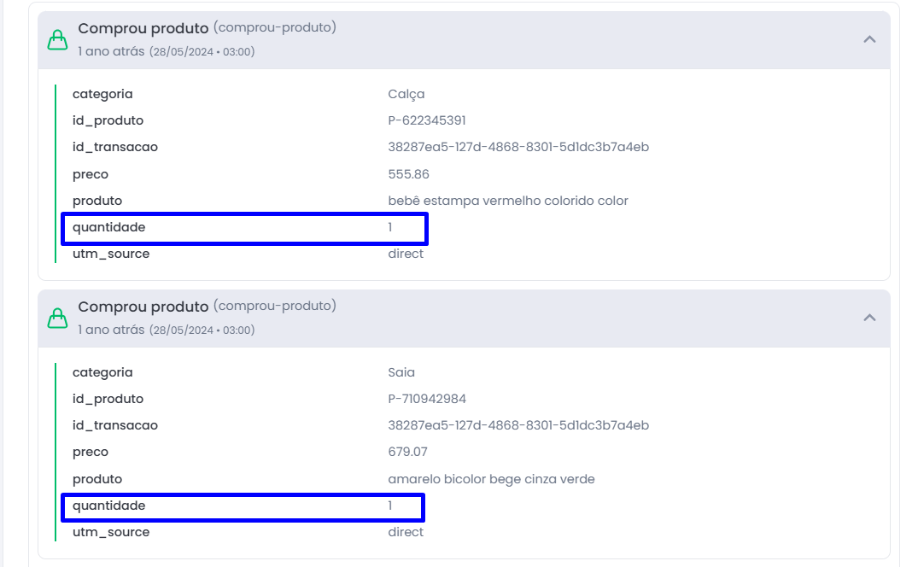Click the highlighted quantidade row in the Calça purchase

244,228
